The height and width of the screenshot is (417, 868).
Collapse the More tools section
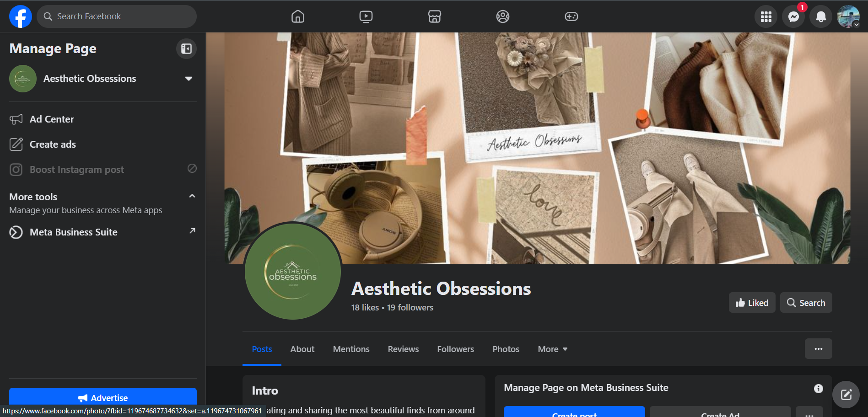coord(192,196)
